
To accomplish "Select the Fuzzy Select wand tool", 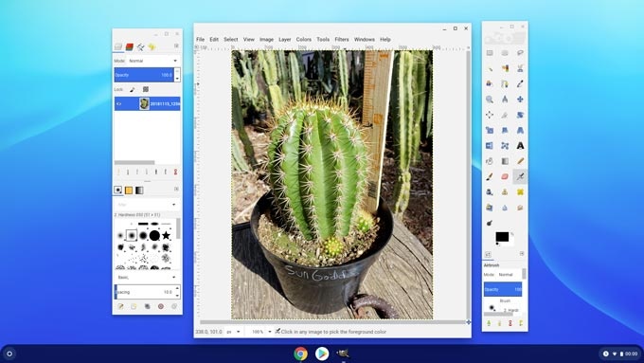I will pyautogui.click(x=490, y=68).
